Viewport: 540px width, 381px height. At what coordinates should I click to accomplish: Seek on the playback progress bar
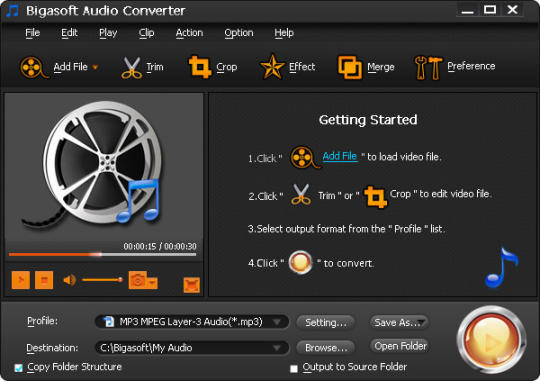[103, 255]
